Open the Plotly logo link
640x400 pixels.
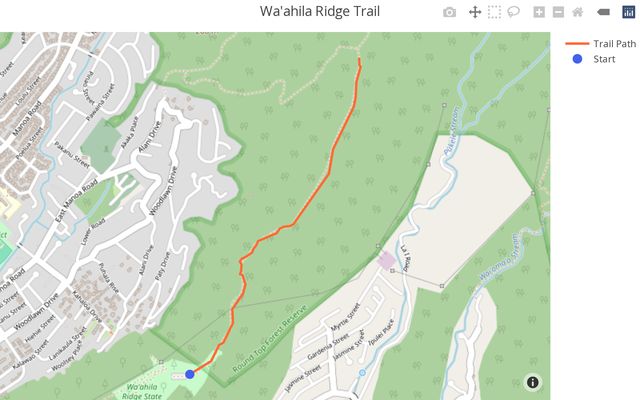point(628,12)
